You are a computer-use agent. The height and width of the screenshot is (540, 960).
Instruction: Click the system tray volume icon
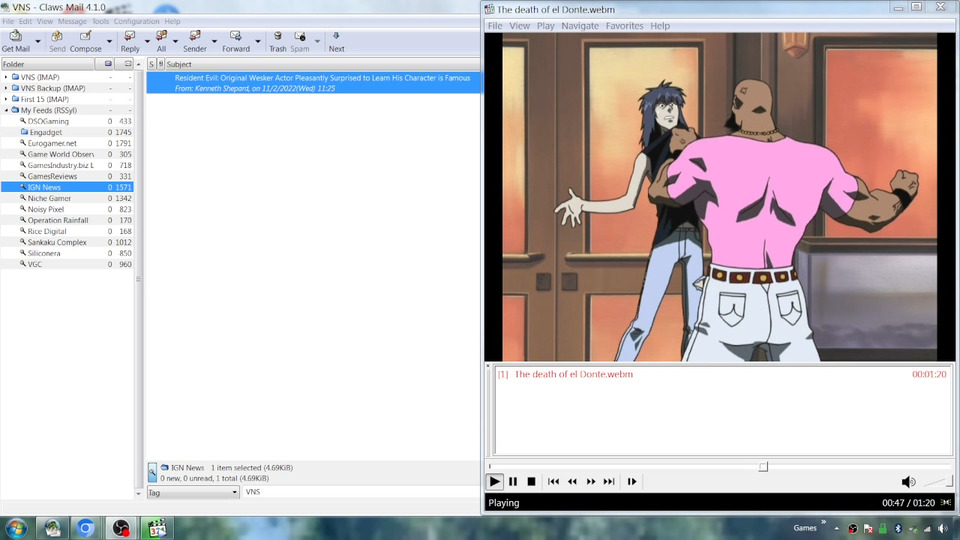942,528
